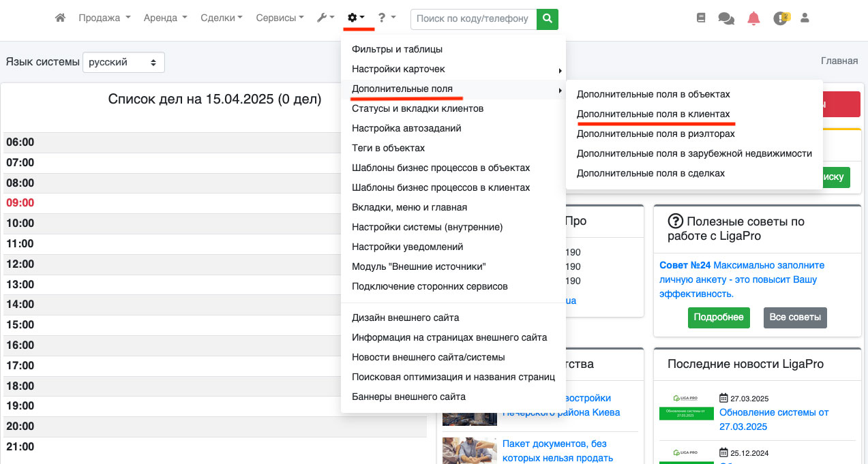Open the book documentation icon
The image size is (868, 464).
(x=701, y=18)
